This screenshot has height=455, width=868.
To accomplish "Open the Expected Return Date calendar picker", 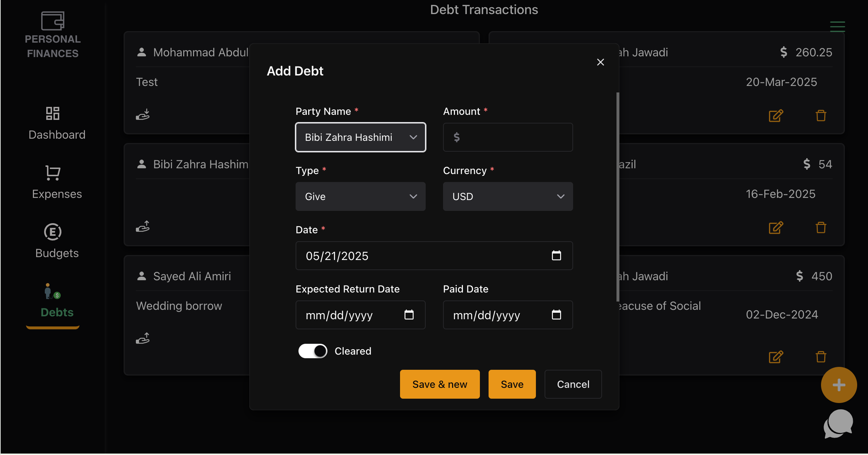I will [x=409, y=315].
